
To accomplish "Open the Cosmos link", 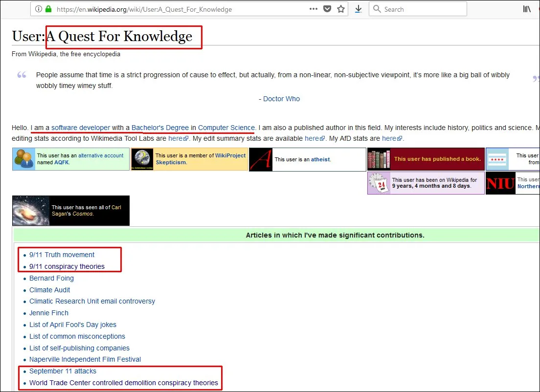I will [82, 214].
